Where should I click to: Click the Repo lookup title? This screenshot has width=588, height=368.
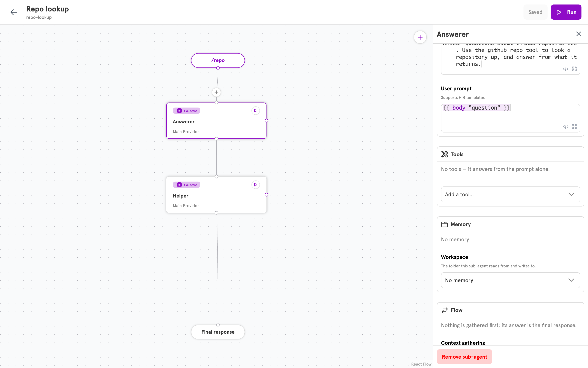pos(47,9)
